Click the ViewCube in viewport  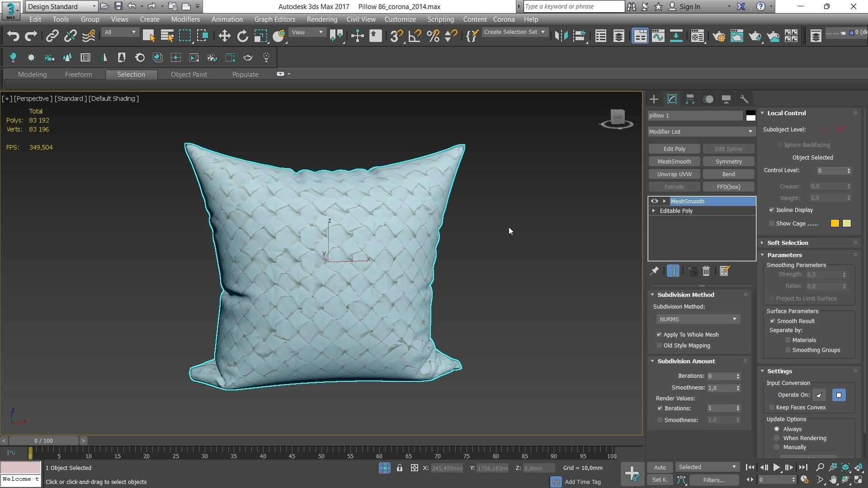[617, 118]
